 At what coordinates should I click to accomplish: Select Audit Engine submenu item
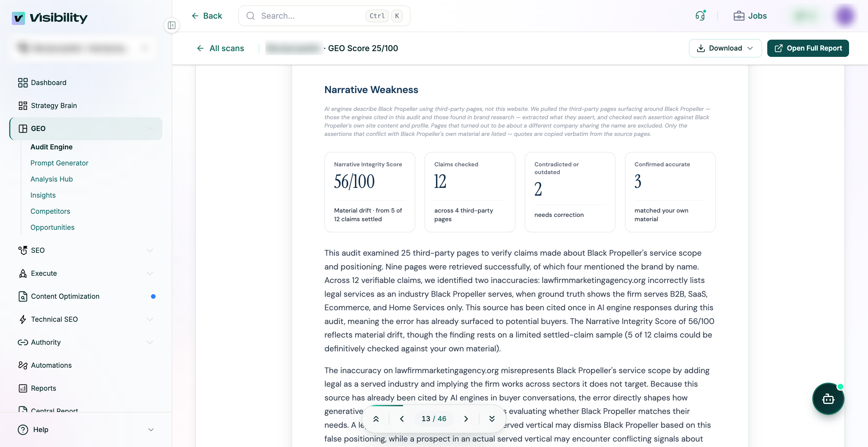pyautogui.click(x=52, y=147)
